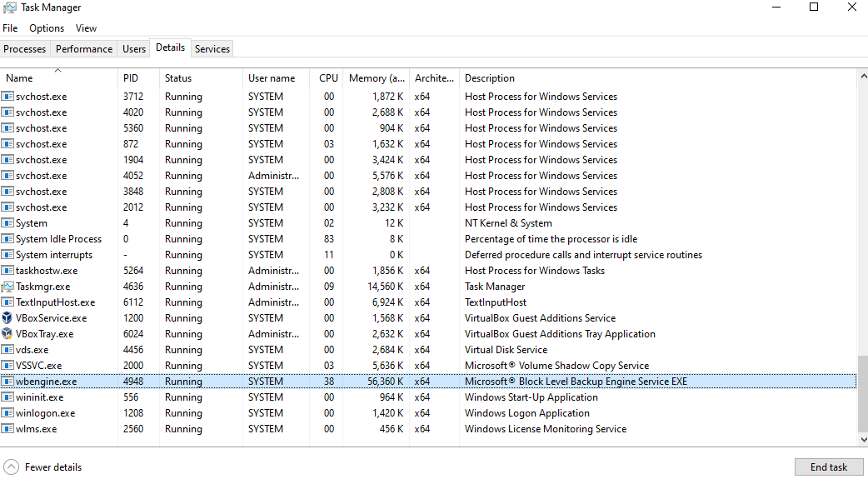Open the File menu
Screen dimensions: 868x479
pos(10,28)
